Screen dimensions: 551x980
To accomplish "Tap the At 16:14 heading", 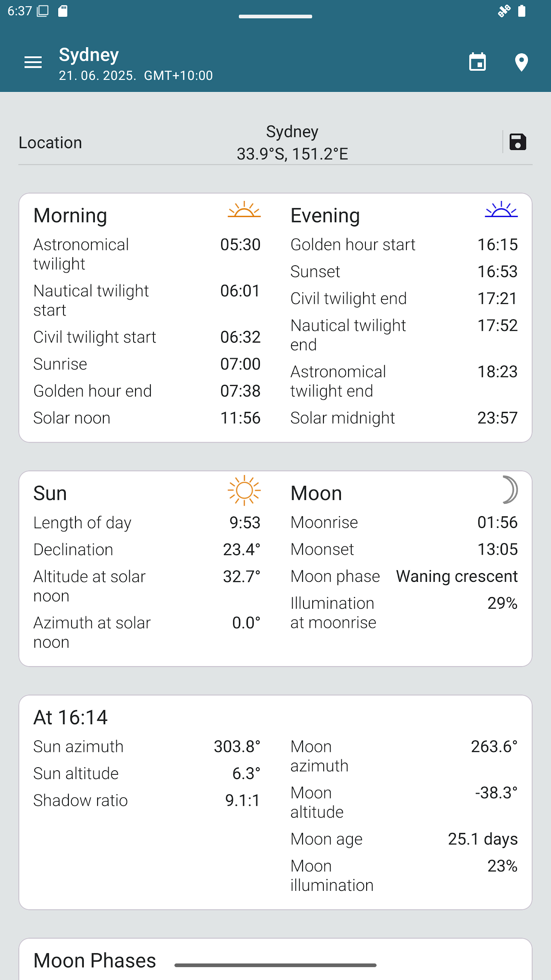I will (x=70, y=717).
